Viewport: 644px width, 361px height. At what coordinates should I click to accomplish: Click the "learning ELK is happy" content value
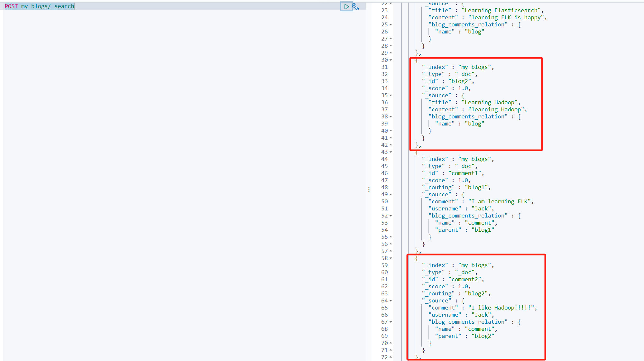506,17
